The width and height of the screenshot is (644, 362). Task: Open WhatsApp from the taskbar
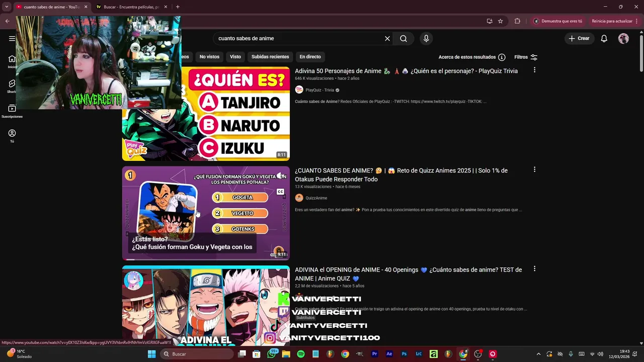272,354
